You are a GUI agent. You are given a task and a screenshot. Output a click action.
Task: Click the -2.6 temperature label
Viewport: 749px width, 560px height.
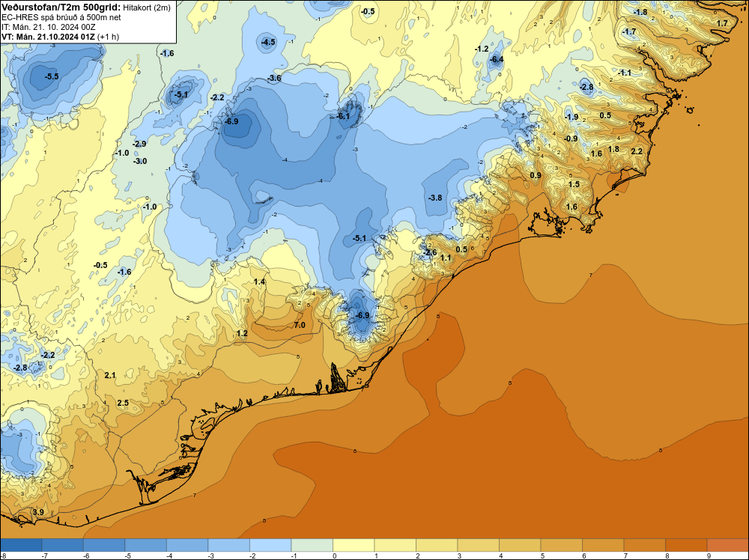(x=430, y=252)
